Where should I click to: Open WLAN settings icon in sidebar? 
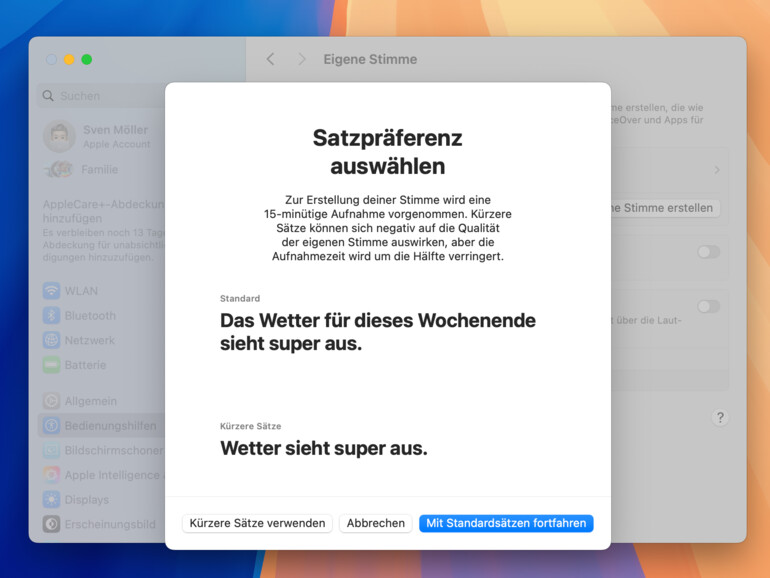point(52,291)
